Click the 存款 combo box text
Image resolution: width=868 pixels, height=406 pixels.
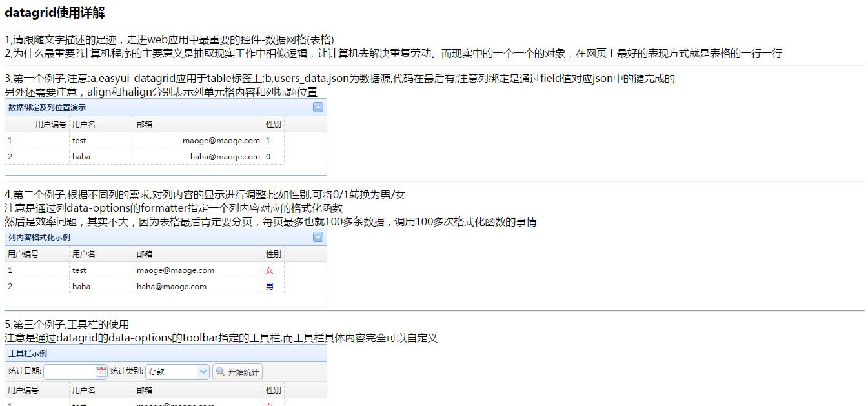click(x=172, y=372)
